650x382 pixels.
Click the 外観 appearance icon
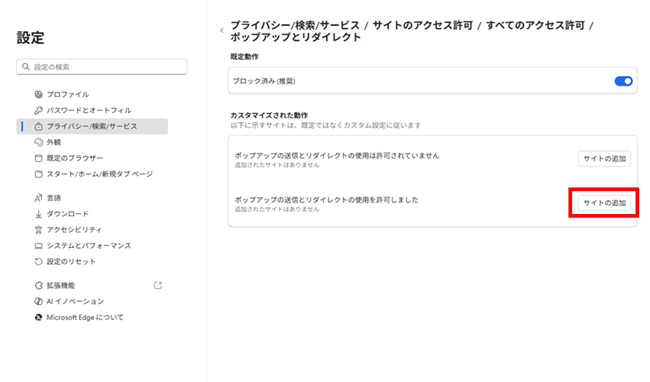click(39, 142)
